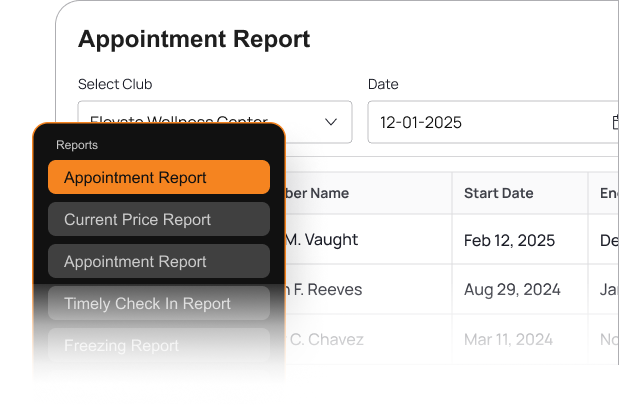
Task: Select the Freezing Report menu item
Action: pos(159,346)
